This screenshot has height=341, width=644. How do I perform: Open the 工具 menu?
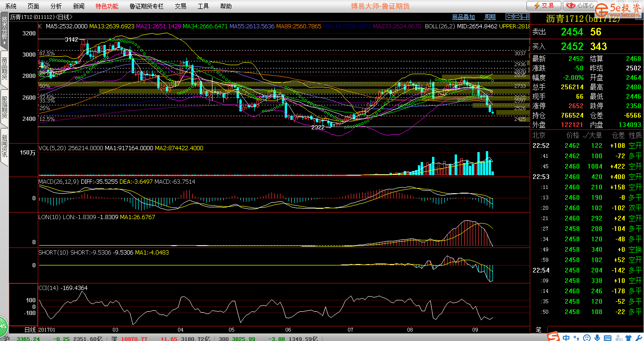pyautogui.click(x=203, y=6)
